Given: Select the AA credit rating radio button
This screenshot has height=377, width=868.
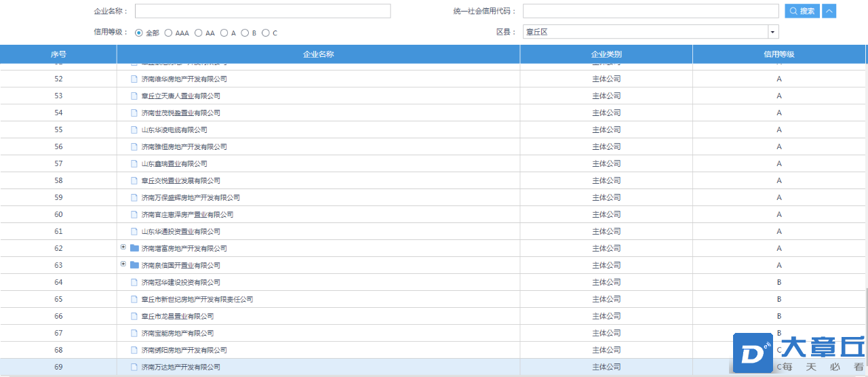Looking at the screenshot, I should pos(199,33).
